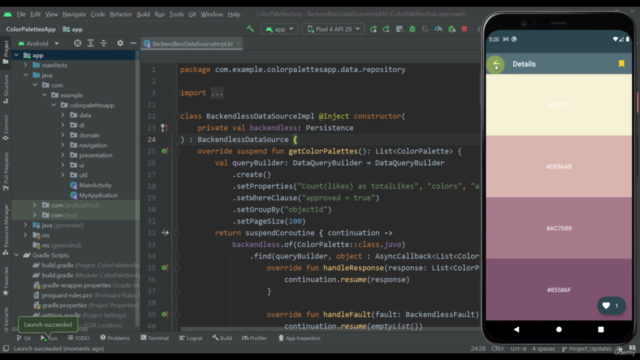Screen dimensions: 640x360
Task: Click Attach Debugger to Android Process icon
Action: 451,29
